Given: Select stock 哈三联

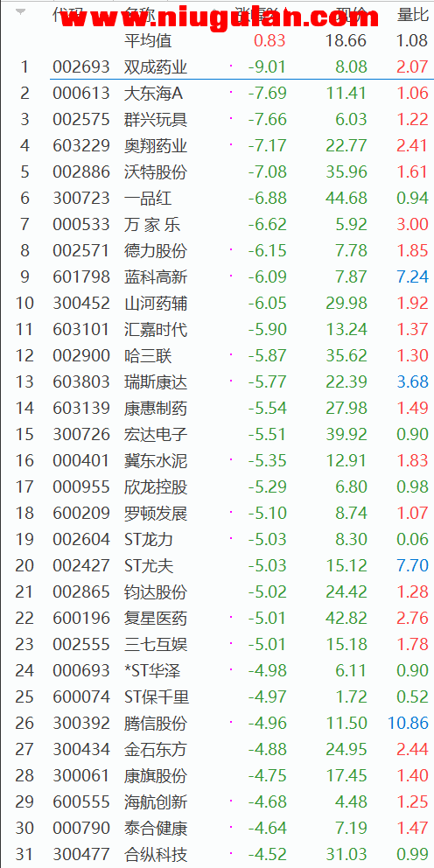Looking at the screenshot, I should click(149, 355).
